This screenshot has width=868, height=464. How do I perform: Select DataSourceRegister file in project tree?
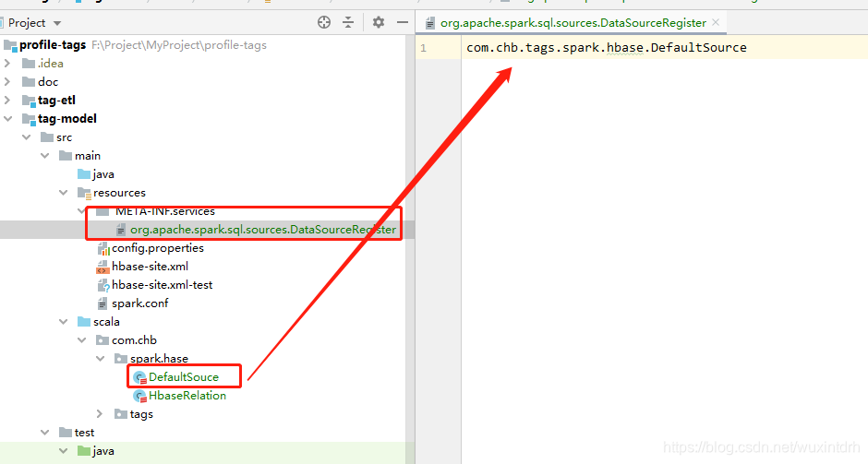coord(263,230)
